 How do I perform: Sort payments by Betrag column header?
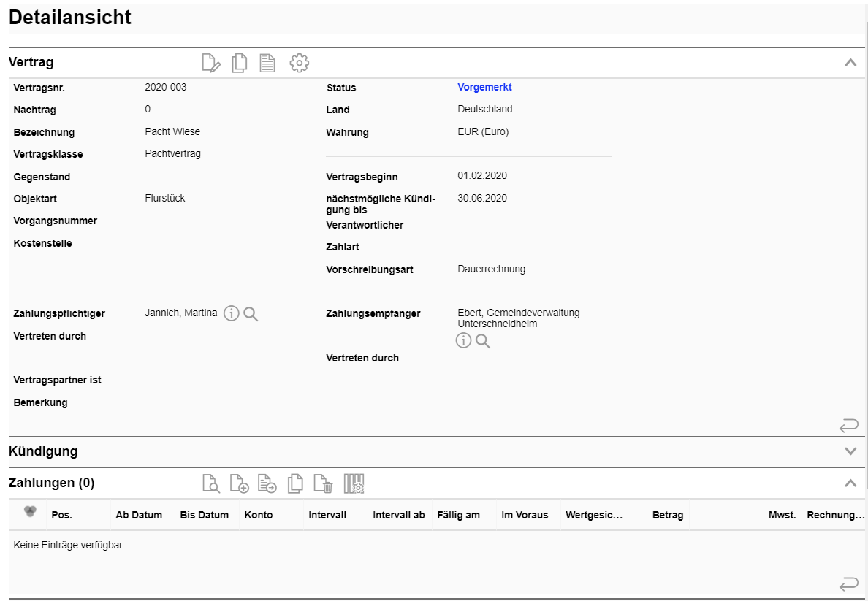pyautogui.click(x=667, y=516)
